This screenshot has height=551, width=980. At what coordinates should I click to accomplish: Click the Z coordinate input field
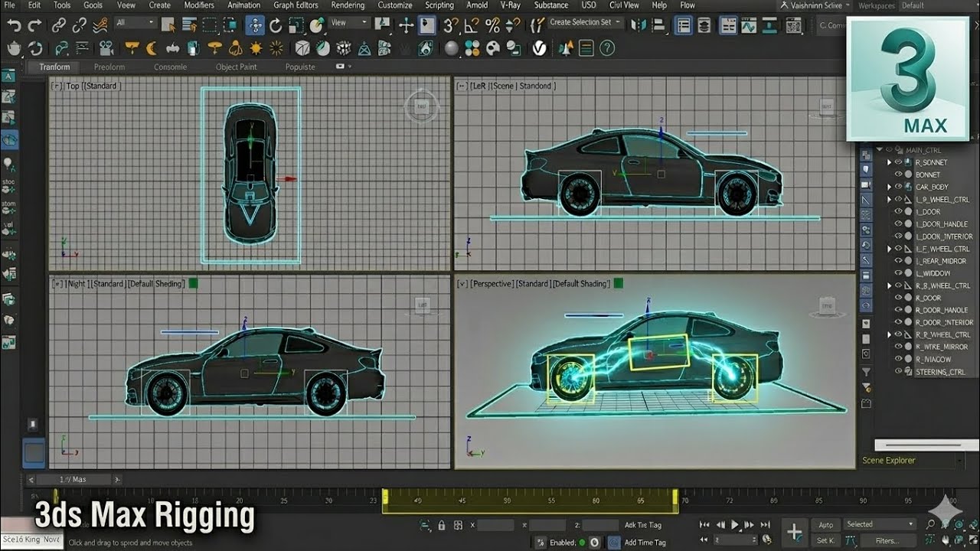pos(599,525)
